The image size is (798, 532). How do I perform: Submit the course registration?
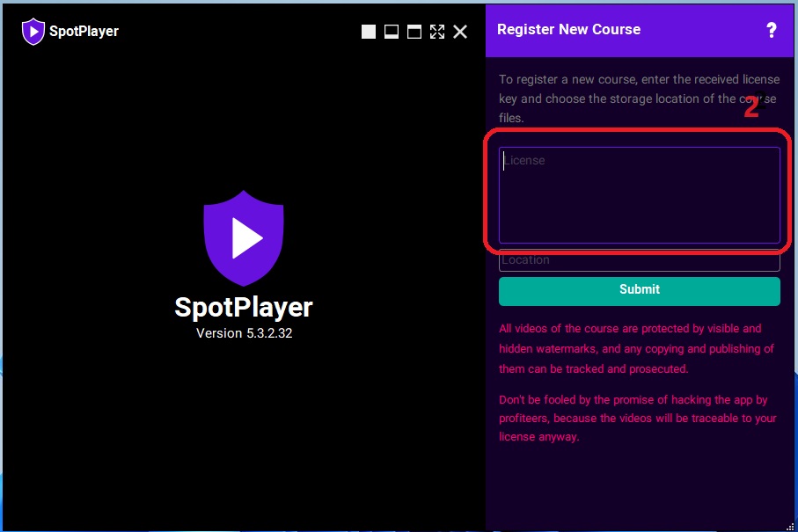[x=640, y=291]
